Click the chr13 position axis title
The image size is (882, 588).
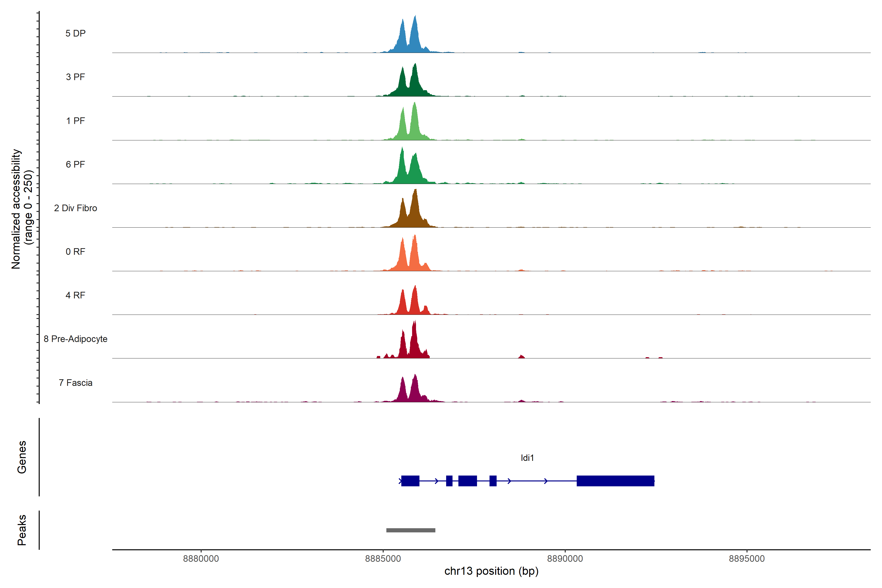(x=491, y=571)
